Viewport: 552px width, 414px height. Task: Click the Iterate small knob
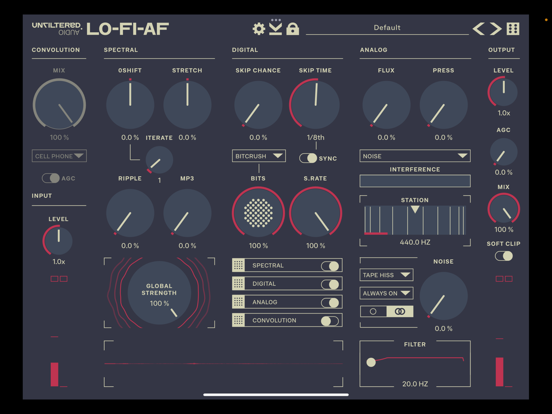coord(159,160)
